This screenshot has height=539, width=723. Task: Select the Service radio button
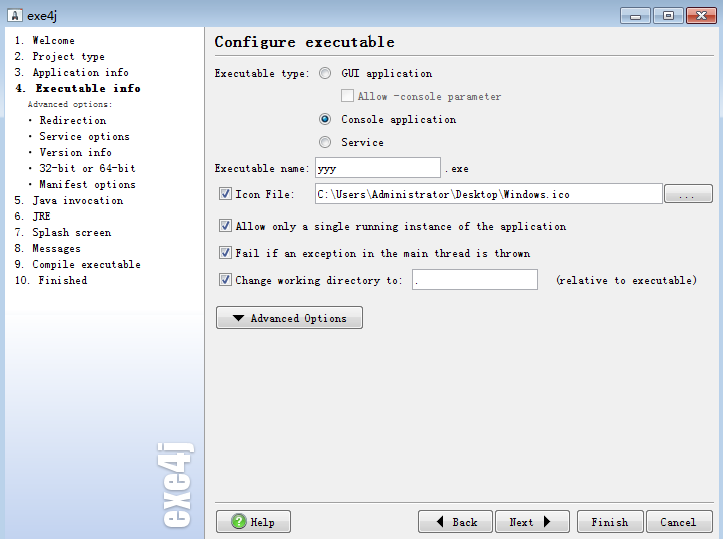point(325,142)
